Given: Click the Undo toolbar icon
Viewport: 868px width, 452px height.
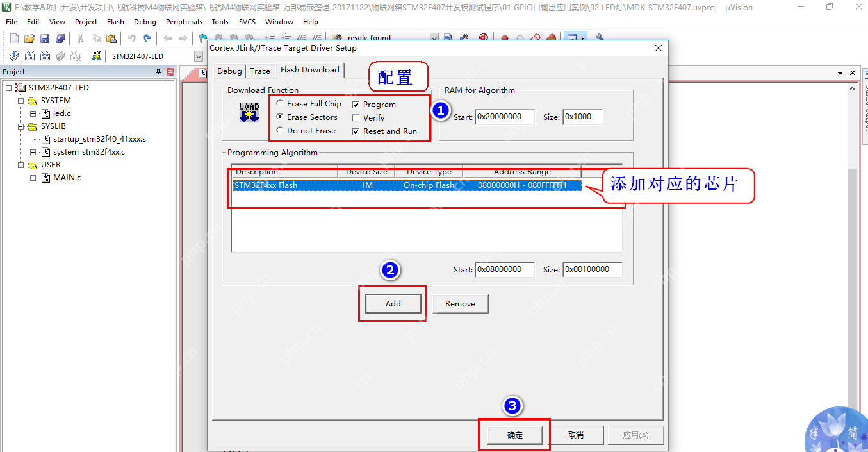Looking at the screenshot, I should click(131, 38).
